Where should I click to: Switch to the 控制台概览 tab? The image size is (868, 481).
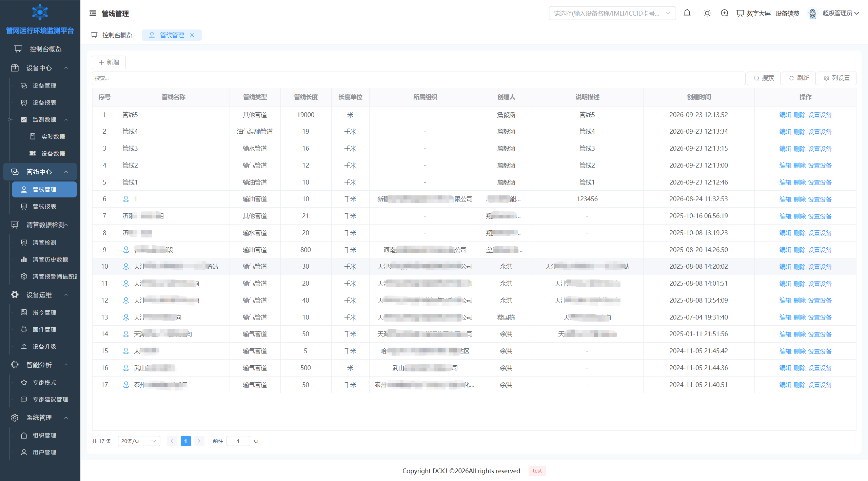coord(112,35)
